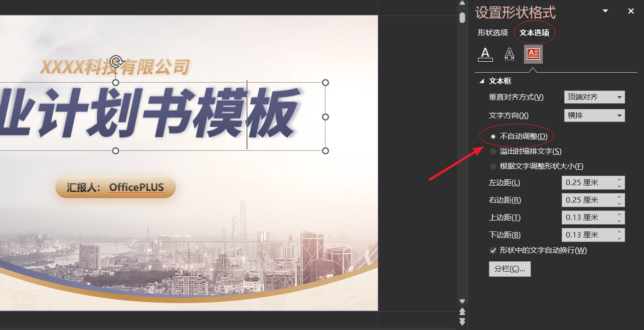Open 文字方向 dropdown
This screenshot has height=330, width=644.
point(594,115)
